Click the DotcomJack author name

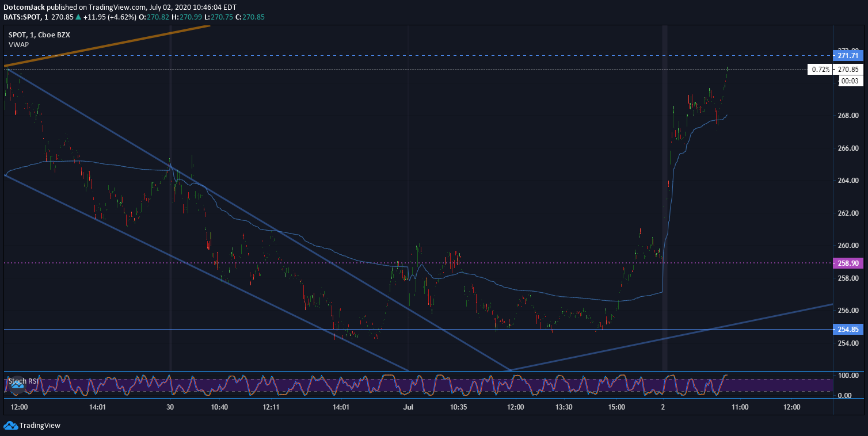click(24, 7)
